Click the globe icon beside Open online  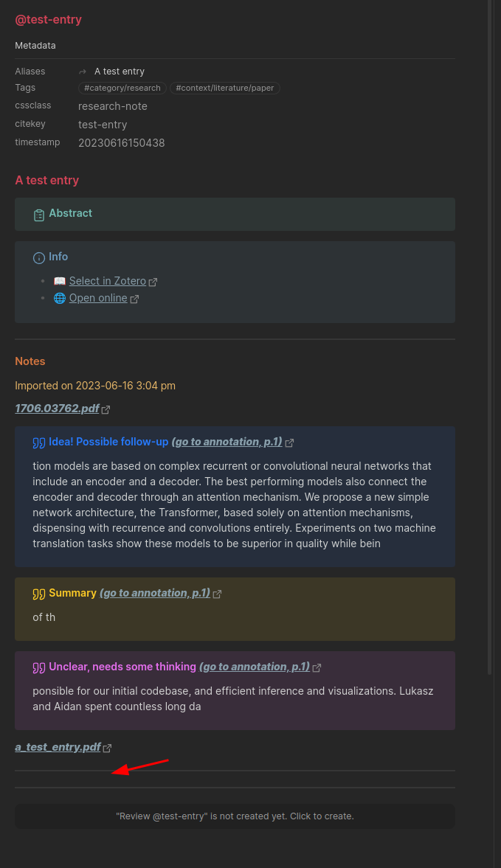(x=59, y=298)
